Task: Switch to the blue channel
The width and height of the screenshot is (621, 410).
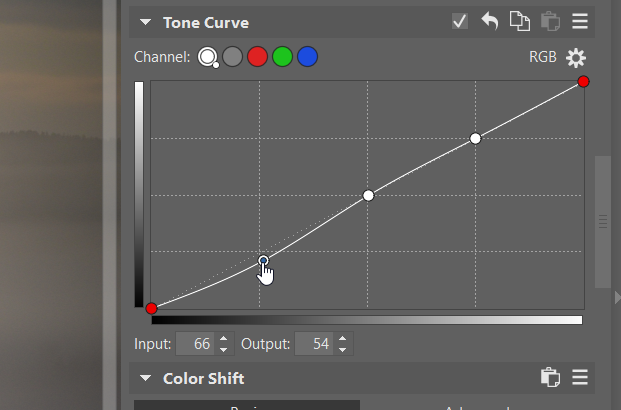Action: 307,57
